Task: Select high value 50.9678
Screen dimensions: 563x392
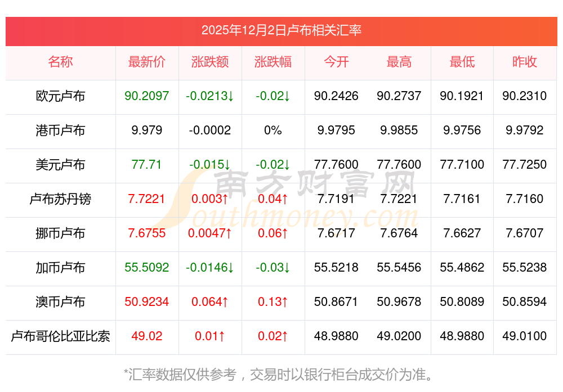Action: (x=399, y=302)
